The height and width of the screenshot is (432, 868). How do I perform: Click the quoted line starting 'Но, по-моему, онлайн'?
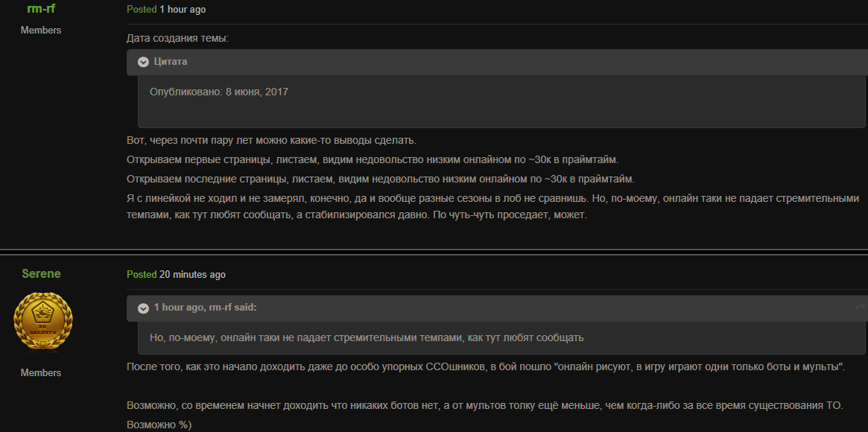coord(366,337)
